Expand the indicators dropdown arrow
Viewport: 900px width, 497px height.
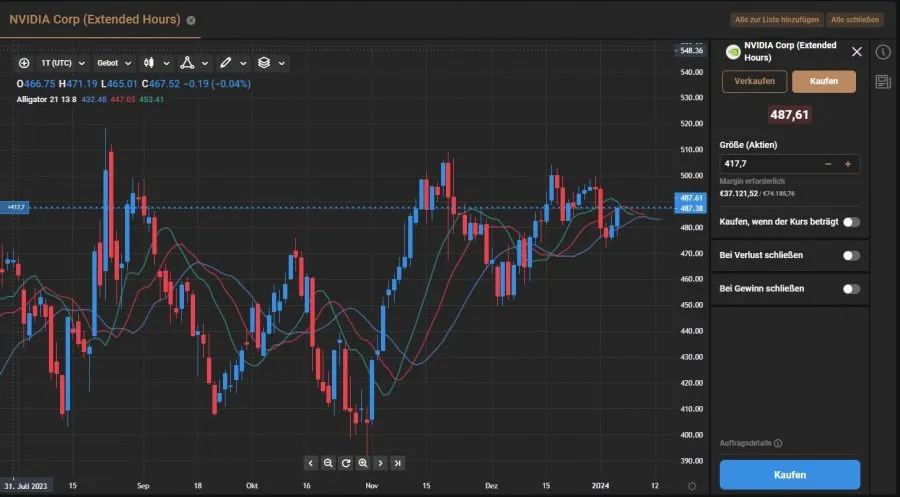[x=205, y=64]
